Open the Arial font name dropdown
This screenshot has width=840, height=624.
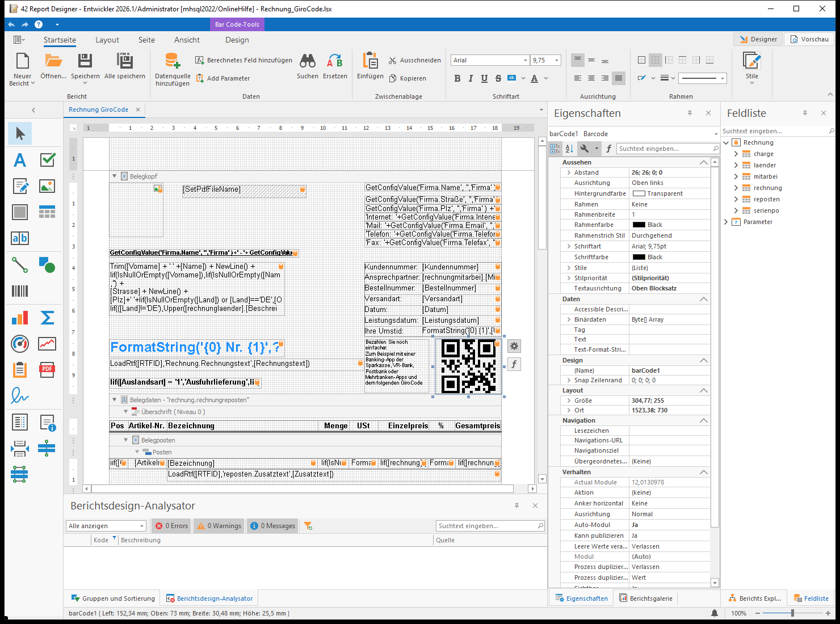coord(525,60)
